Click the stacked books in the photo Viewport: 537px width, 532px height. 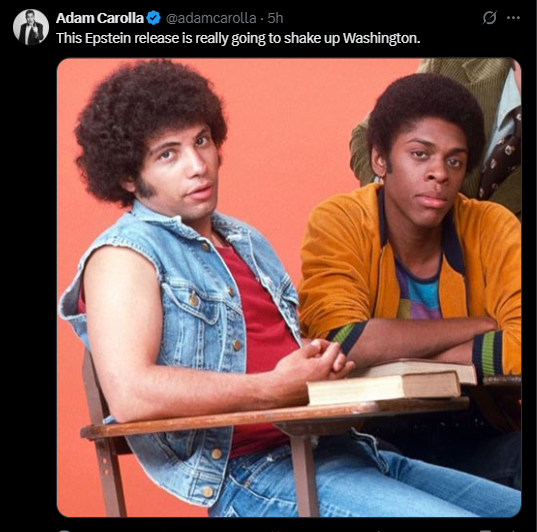click(390, 381)
